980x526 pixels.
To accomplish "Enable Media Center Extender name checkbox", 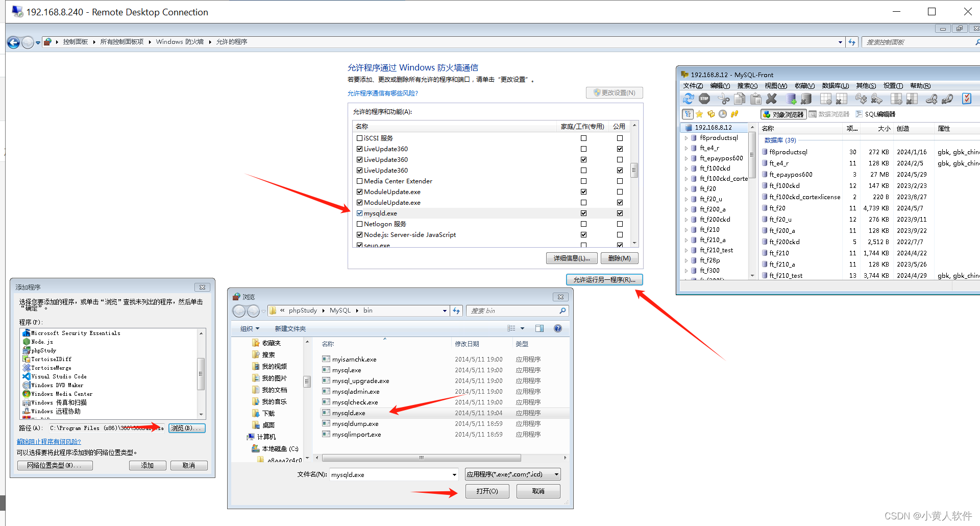I will (360, 181).
